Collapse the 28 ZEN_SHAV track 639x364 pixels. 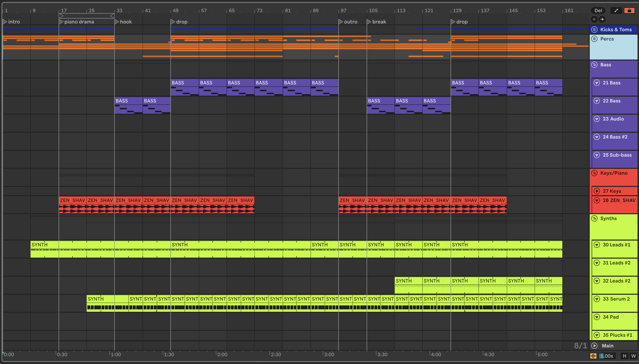tap(597, 200)
